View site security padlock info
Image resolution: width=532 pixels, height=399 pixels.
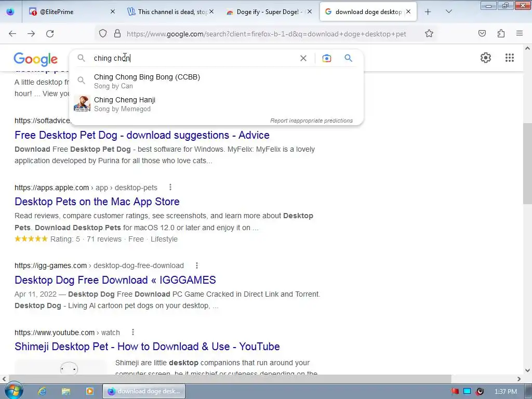point(117,34)
